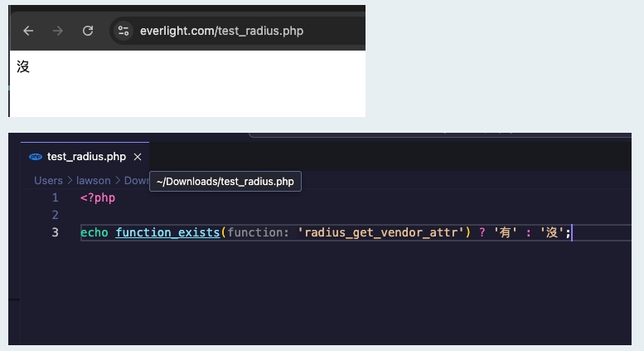
Task: Click the '有' string in the code
Action: point(504,232)
